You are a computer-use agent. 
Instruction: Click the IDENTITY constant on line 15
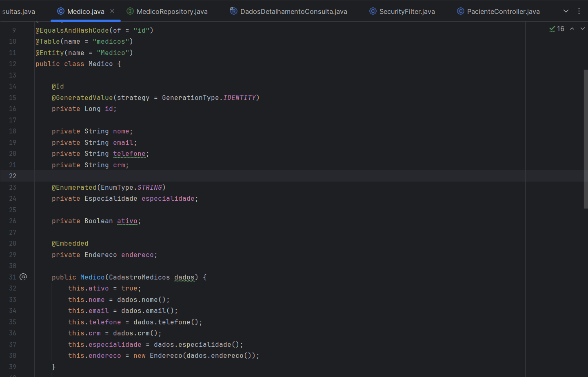[x=240, y=98]
